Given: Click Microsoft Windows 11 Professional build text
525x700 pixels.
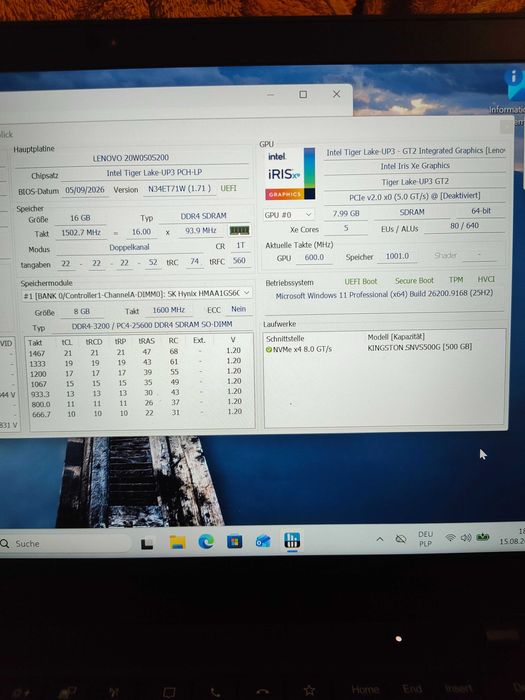Looking at the screenshot, I should 384,295.
